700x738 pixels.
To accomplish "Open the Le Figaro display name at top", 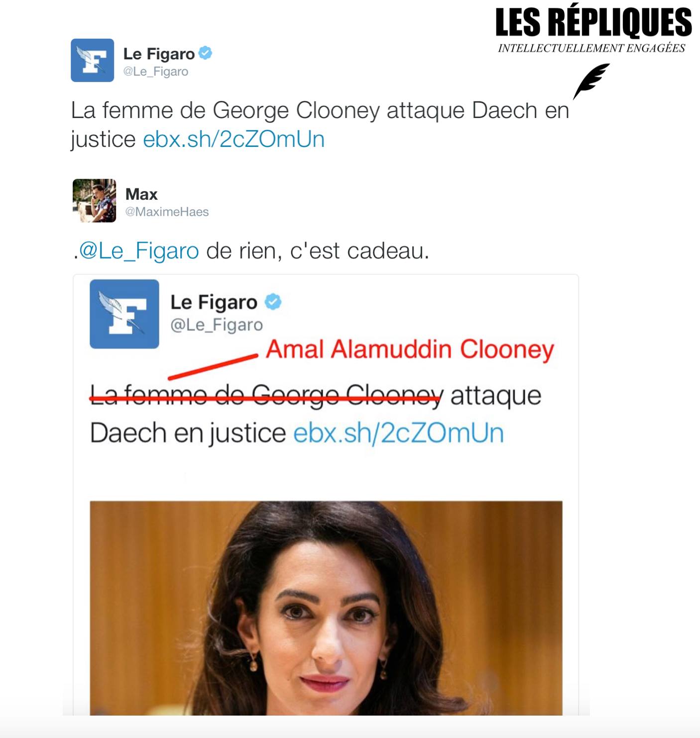I will (159, 54).
